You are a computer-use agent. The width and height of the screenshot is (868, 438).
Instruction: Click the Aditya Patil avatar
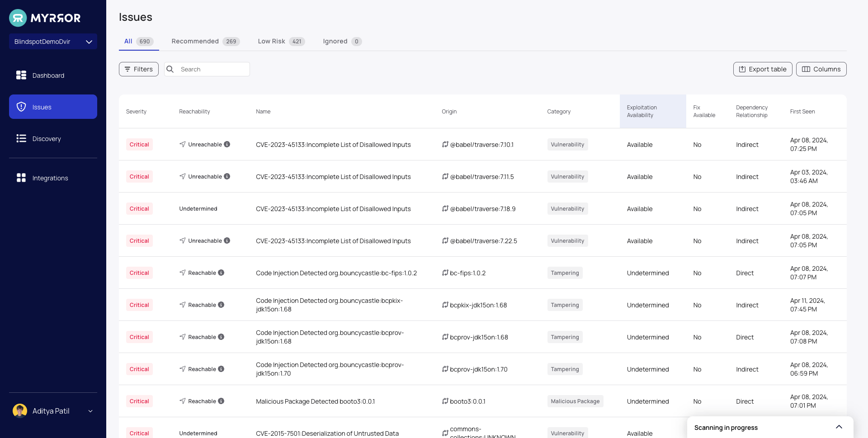[x=20, y=411]
